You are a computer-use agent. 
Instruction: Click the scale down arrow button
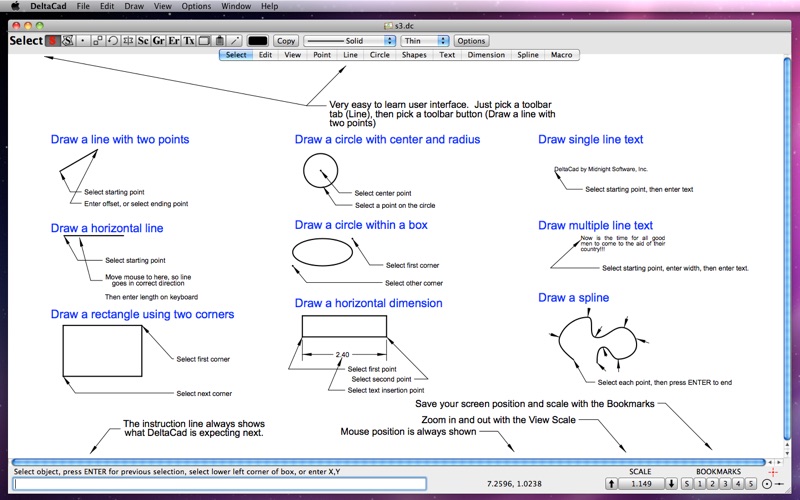[x=671, y=484]
